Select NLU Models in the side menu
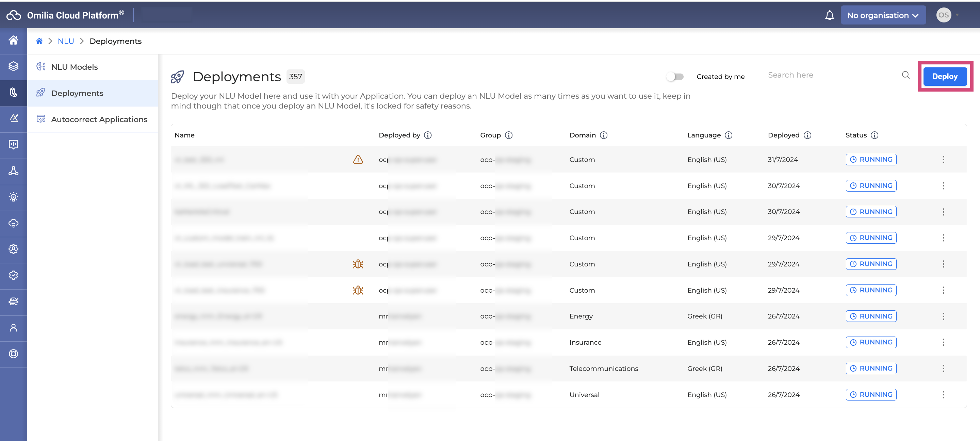The height and width of the screenshot is (441, 980). point(93,67)
